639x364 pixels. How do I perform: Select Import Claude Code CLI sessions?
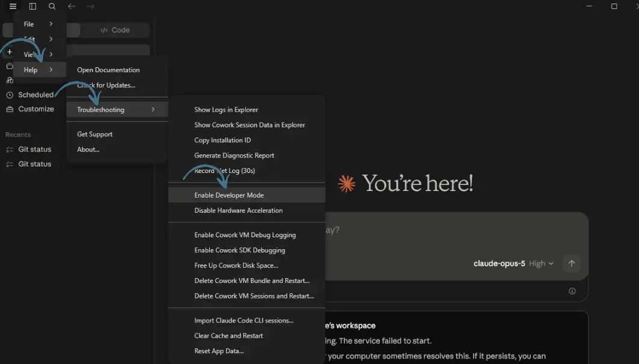(x=246, y=320)
